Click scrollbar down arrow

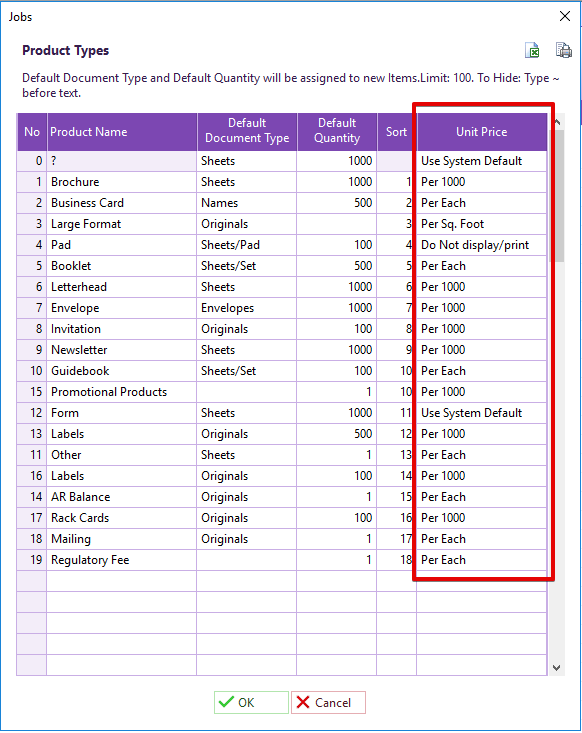(x=556, y=668)
